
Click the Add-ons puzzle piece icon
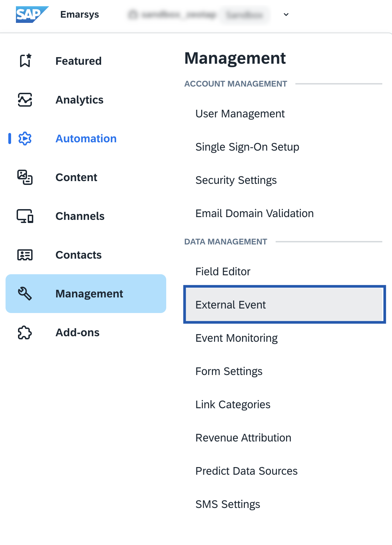[x=25, y=332]
